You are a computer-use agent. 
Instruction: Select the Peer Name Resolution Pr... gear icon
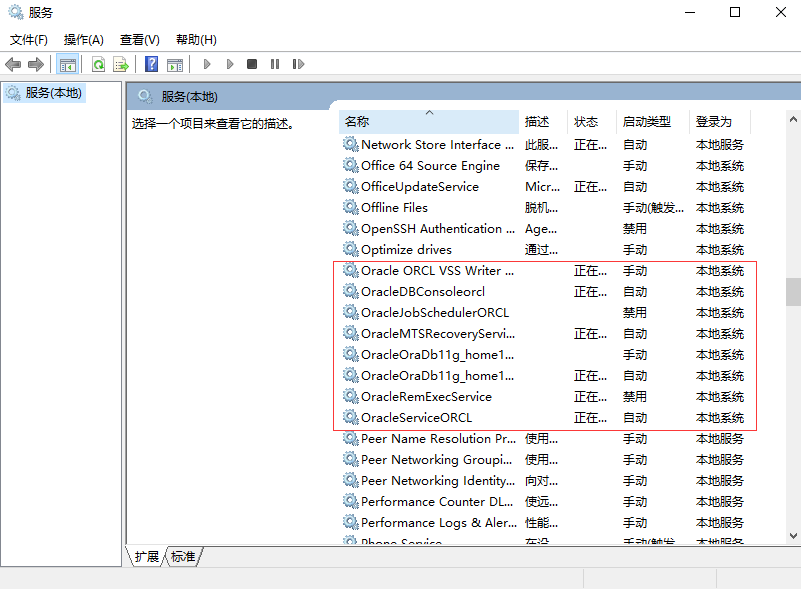350,438
